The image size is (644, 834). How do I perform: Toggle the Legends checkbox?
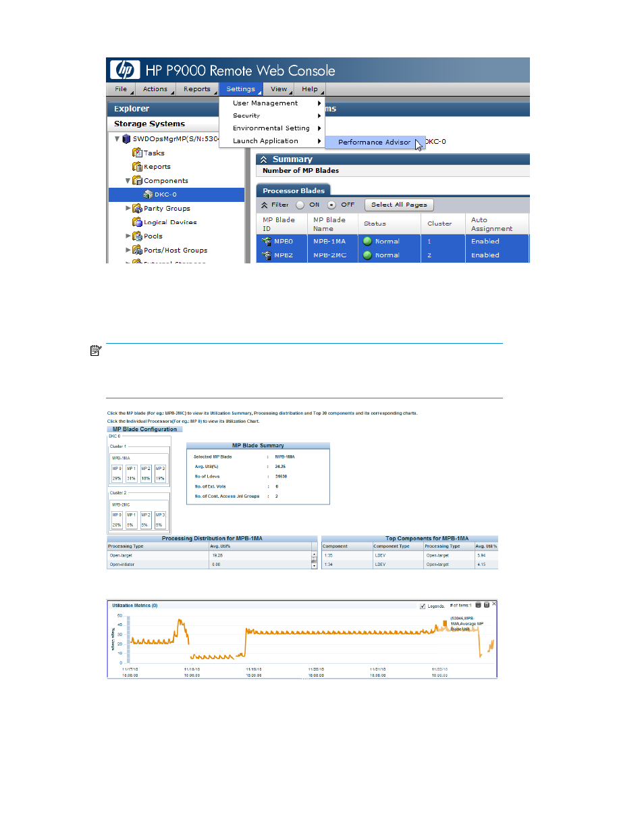tap(423, 606)
